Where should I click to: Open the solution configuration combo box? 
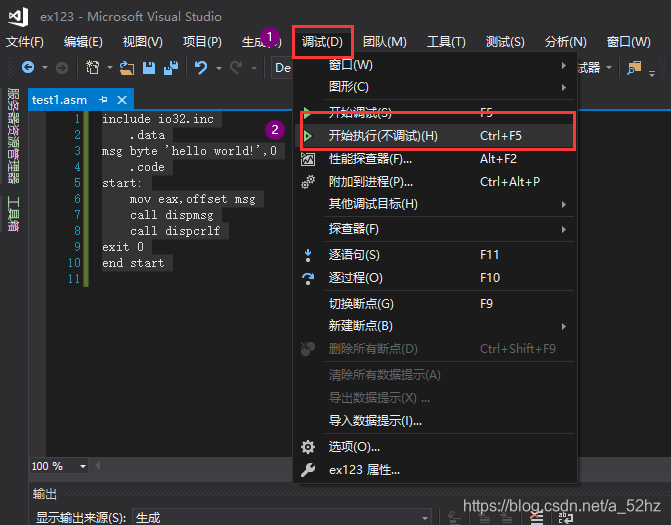(x=282, y=68)
